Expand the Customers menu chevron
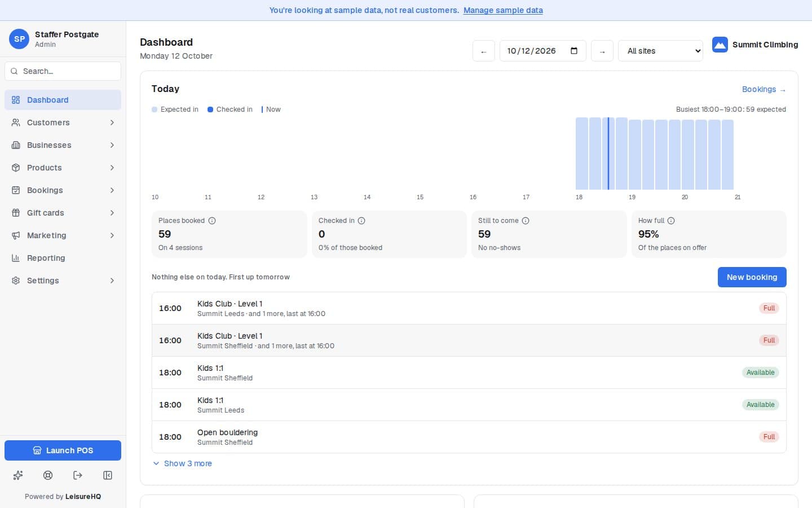Screen dimensions: 812x508 pyautogui.click(x=112, y=122)
